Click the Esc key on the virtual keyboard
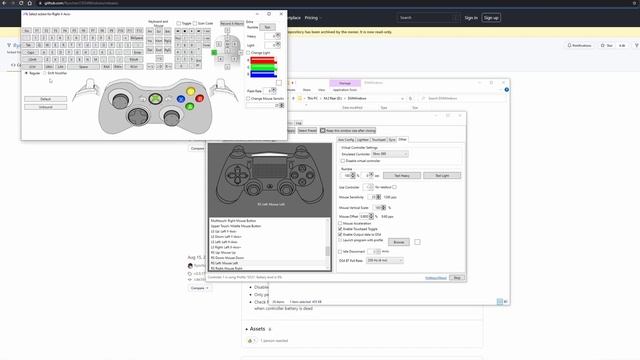Image resolution: width=640 pixels, height=360 pixels. tap(27, 31)
